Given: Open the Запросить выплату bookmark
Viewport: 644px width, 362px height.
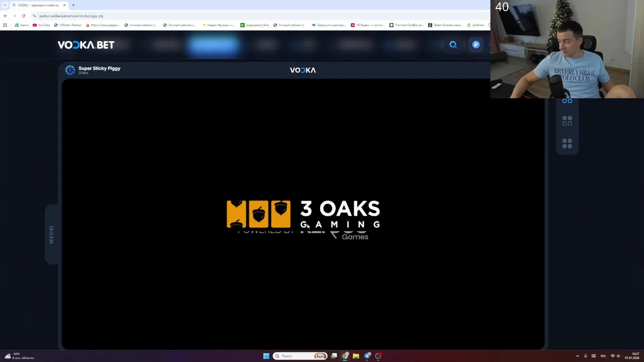Looking at the screenshot, I should (x=329, y=25).
